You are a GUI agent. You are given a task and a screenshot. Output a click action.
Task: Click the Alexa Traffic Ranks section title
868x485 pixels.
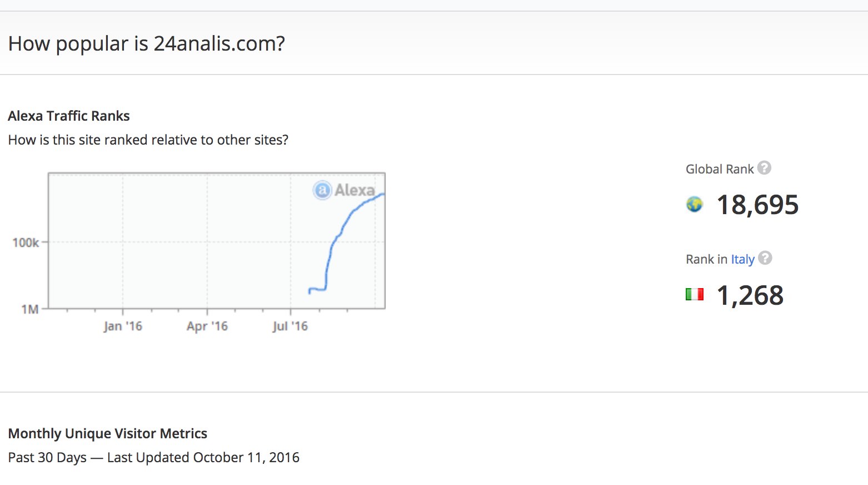point(69,116)
